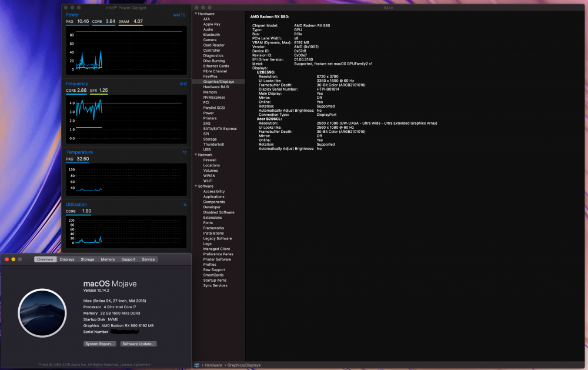Select Diagnostics in the sidebar
Image resolution: width=588 pixels, height=370 pixels.
213,55
